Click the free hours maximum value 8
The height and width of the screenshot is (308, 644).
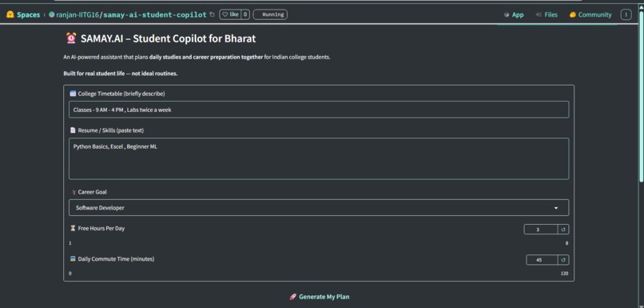tap(566, 243)
